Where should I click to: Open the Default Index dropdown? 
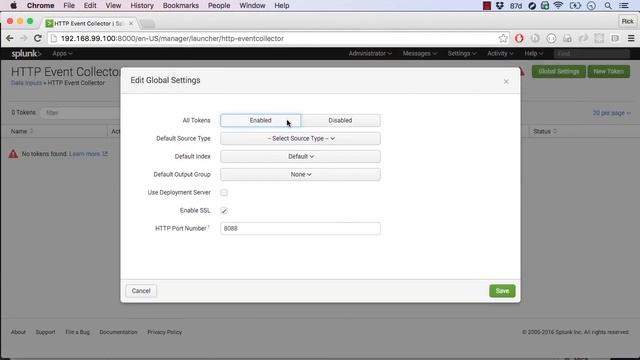coord(300,156)
